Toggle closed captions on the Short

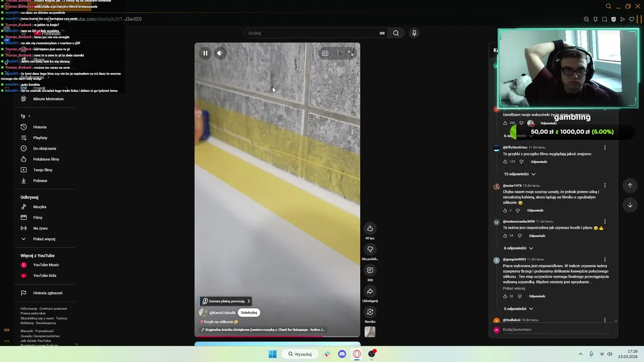325,53
